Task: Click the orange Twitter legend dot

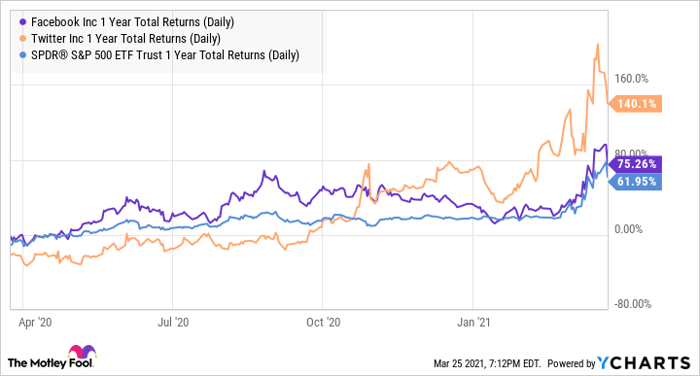Action: [x=23, y=39]
